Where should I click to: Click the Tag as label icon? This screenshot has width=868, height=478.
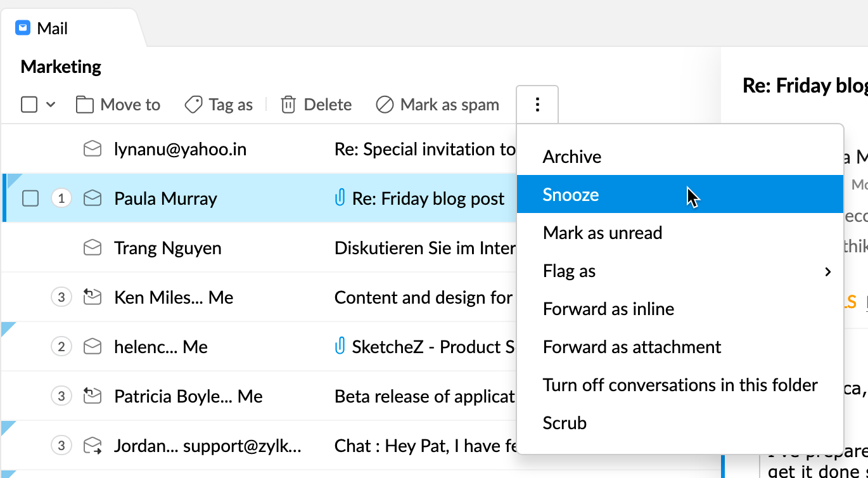click(193, 105)
